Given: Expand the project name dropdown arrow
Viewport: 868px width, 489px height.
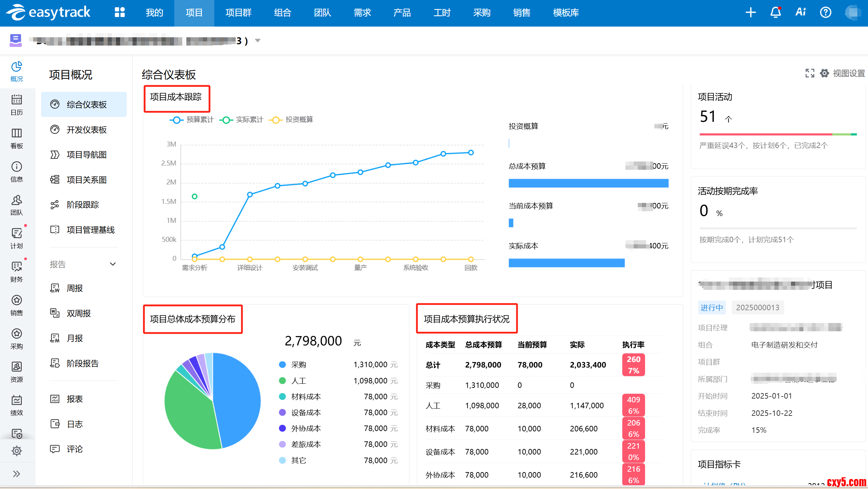Looking at the screenshot, I should point(257,41).
